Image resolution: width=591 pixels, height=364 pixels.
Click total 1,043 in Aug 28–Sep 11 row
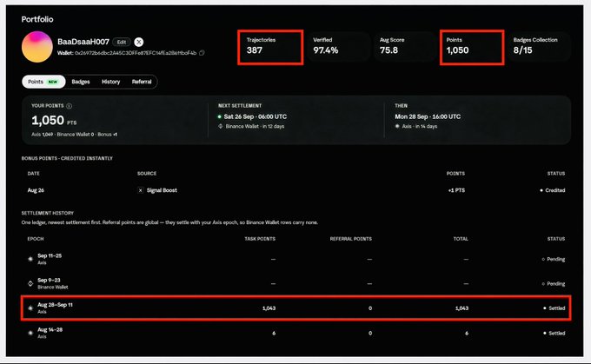pos(462,308)
